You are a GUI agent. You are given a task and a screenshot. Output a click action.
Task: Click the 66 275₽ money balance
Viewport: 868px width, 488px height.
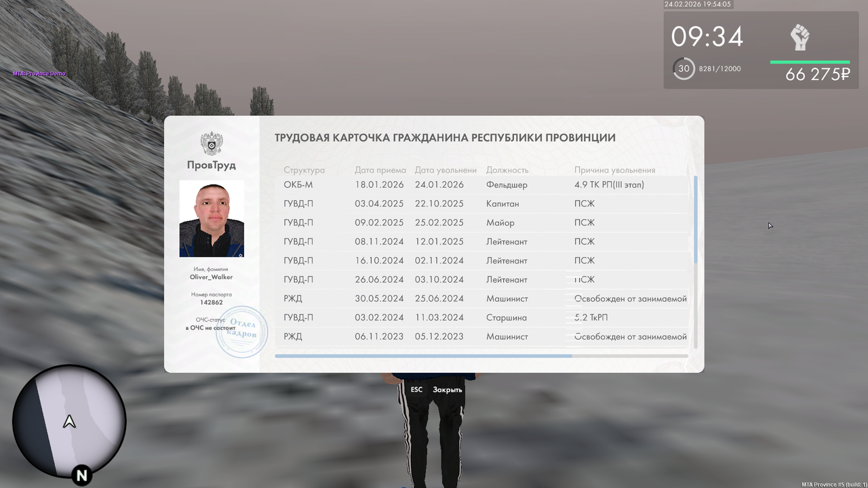tap(817, 75)
